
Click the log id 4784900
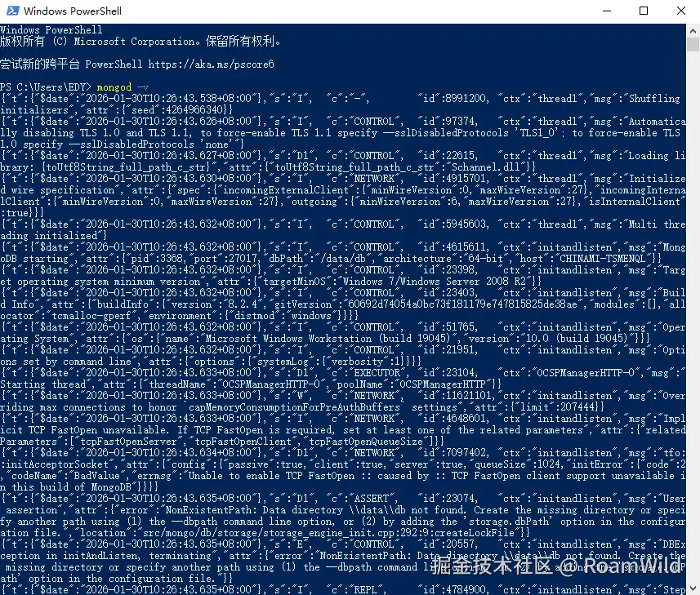click(x=465, y=589)
